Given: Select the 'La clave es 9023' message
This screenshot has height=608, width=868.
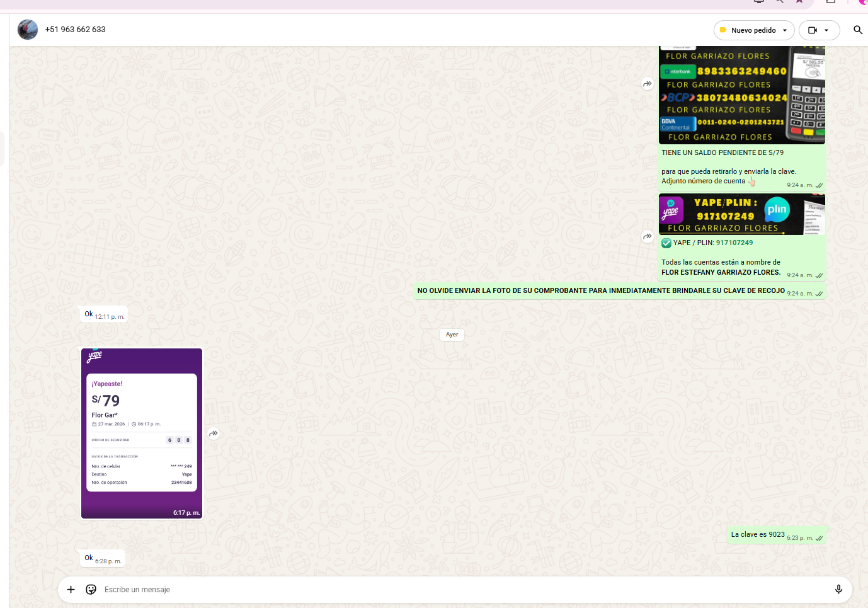Looking at the screenshot, I should click(x=758, y=534).
